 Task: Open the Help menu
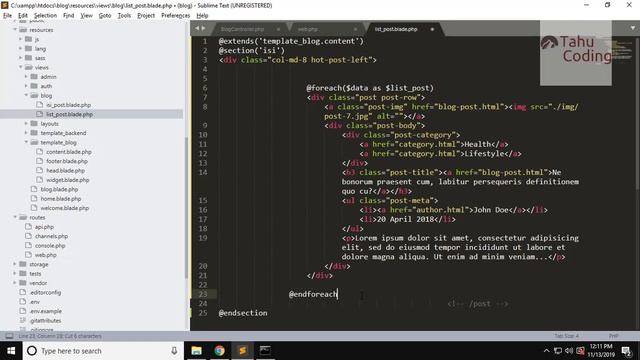coord(202,16)
